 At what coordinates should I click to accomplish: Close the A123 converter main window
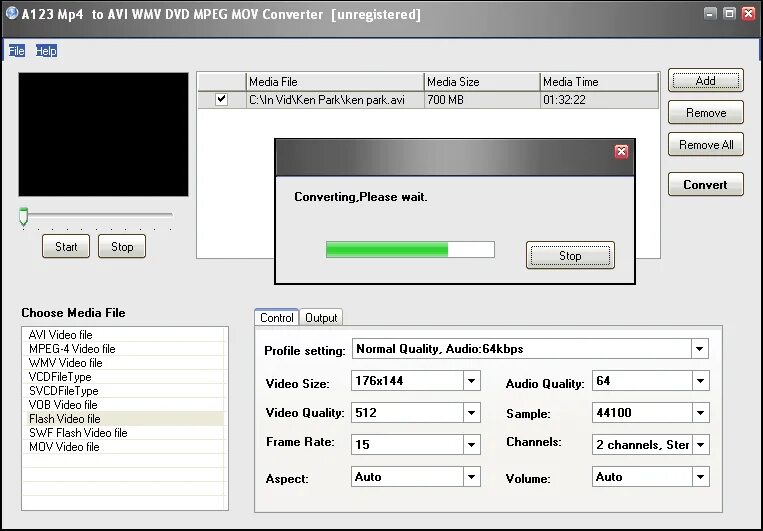[x=748, y=14]
